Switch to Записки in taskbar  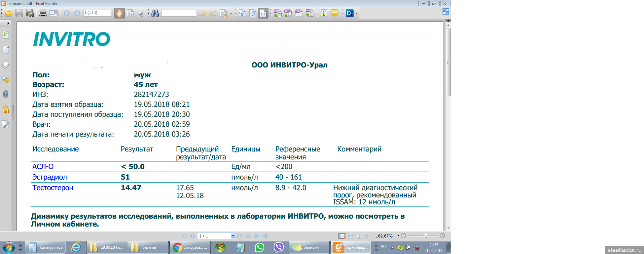coord(309,247)
